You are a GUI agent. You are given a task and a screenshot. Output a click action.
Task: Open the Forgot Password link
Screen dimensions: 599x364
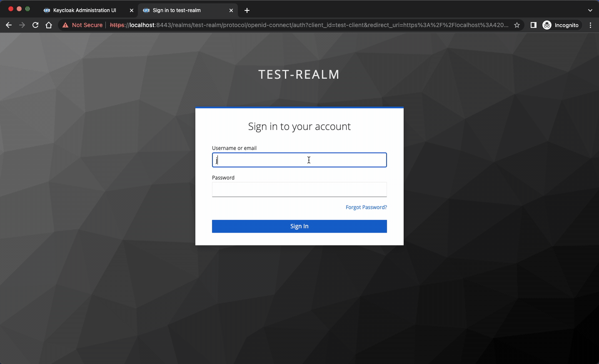click(x=366, y=207)
